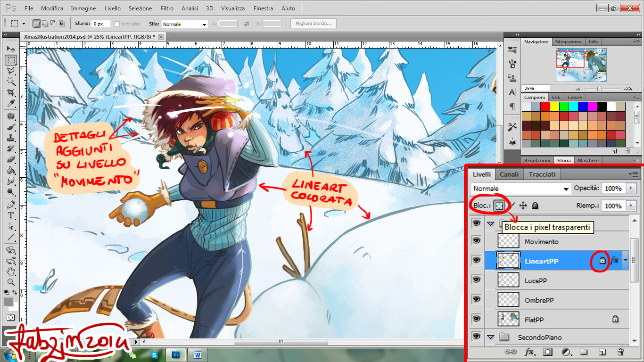Select the Clone Stamp tool
644x362 pixels.
11,138
